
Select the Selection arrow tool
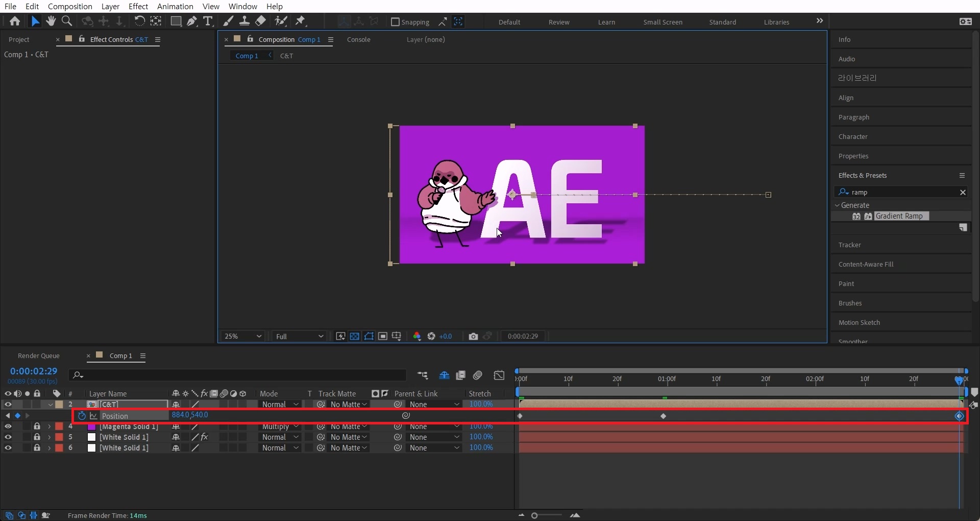[35, 21]
